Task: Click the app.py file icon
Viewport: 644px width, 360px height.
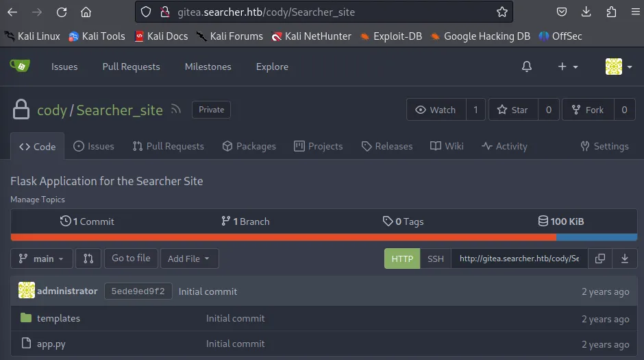Action: 26,343
